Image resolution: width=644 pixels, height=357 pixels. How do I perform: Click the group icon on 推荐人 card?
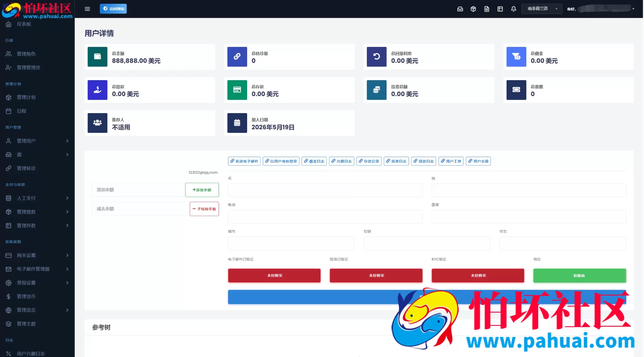pyautogui.click(x=97, y=123)
